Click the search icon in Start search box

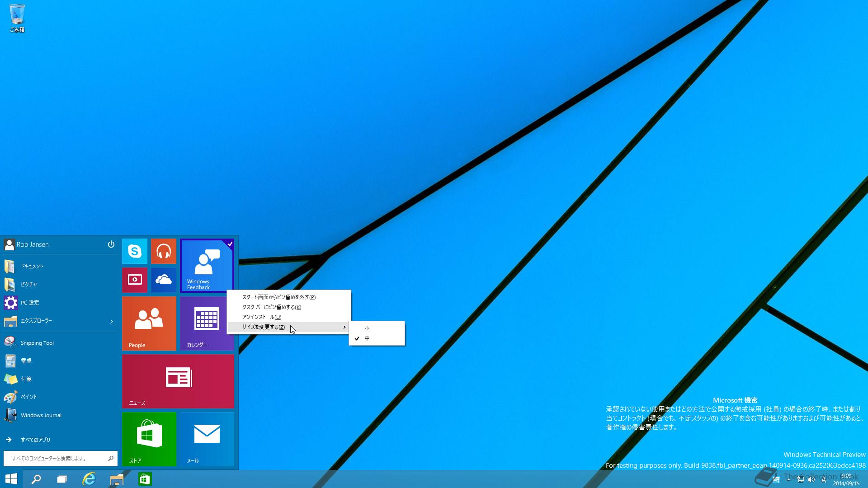tap(111, 458)
